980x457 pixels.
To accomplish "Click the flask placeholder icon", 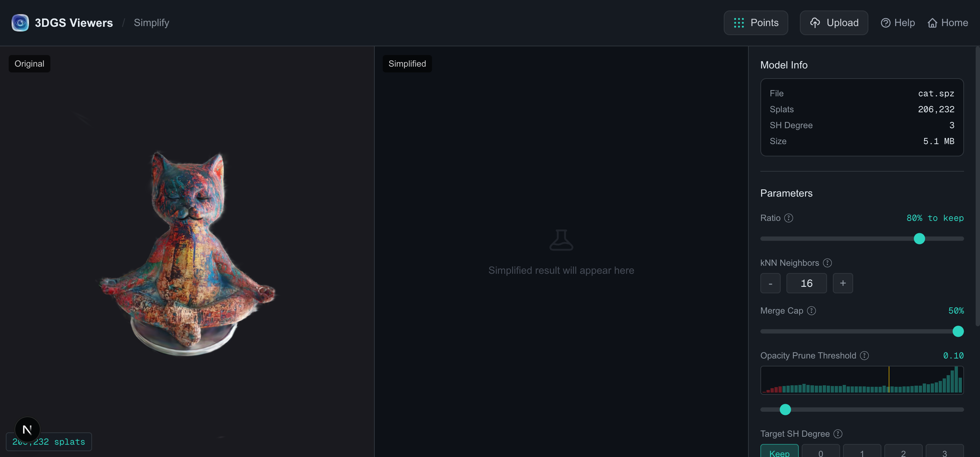I will point(561,240).
